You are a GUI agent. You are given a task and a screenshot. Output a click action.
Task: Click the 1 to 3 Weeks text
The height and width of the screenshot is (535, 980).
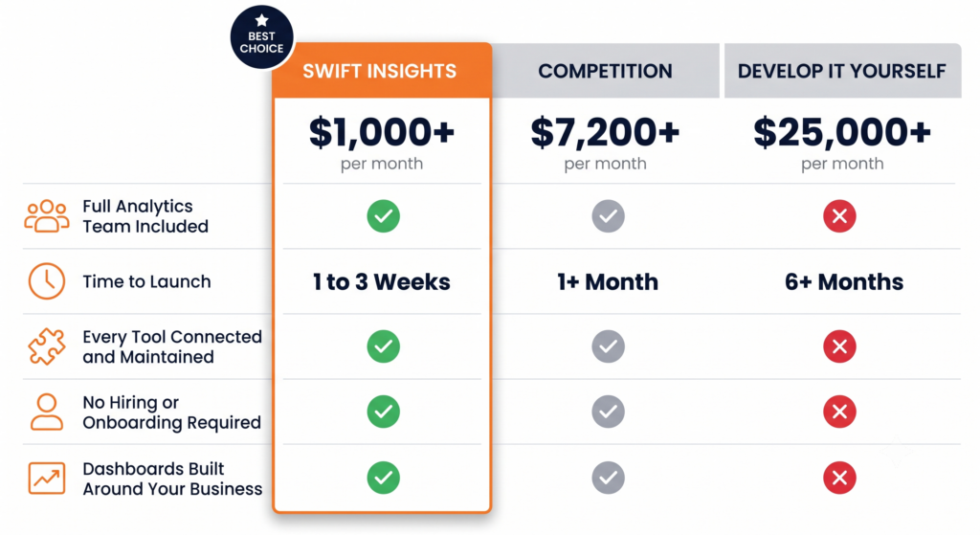pos(382,282)
